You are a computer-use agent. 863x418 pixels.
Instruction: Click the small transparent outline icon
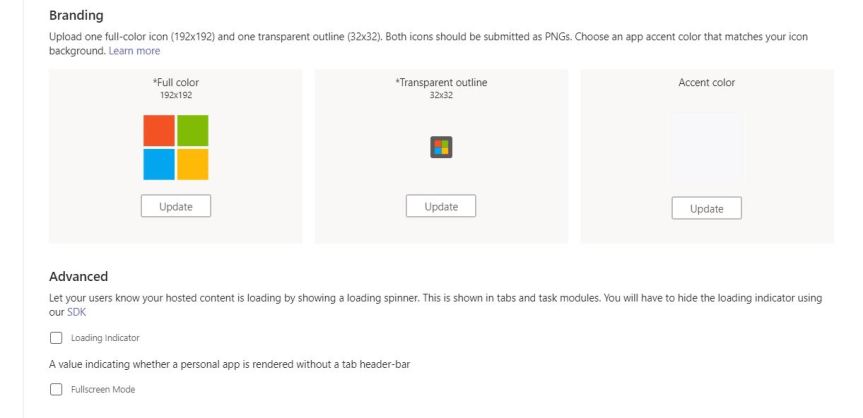point(441,147)
